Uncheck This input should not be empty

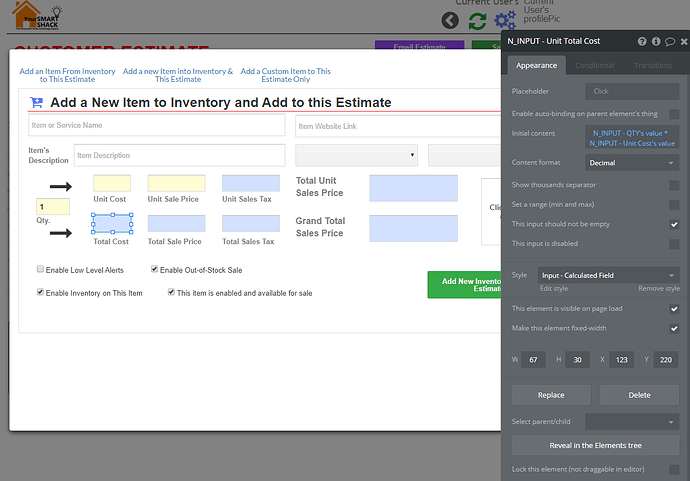tap(674, 224)
